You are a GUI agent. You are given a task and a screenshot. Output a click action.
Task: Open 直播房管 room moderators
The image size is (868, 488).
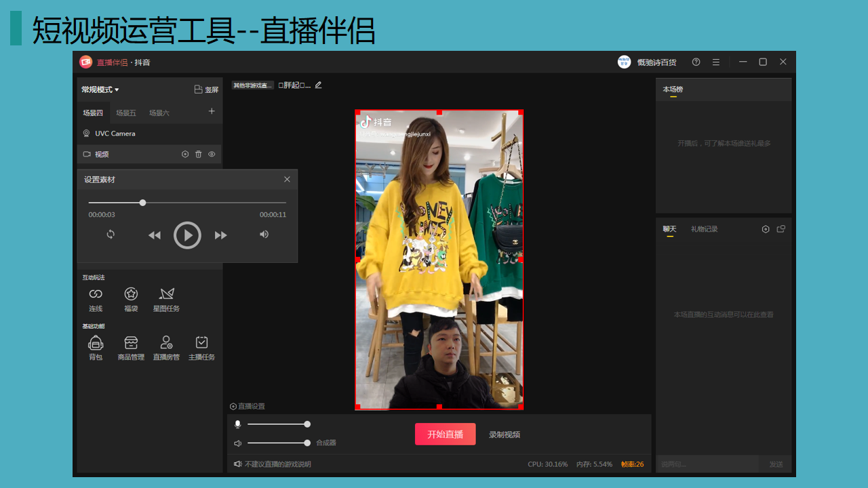(166, 348)
